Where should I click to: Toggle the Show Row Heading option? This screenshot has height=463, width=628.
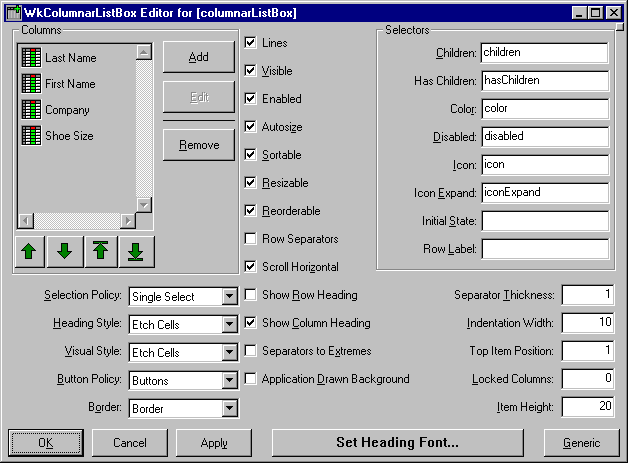point(251,295)
